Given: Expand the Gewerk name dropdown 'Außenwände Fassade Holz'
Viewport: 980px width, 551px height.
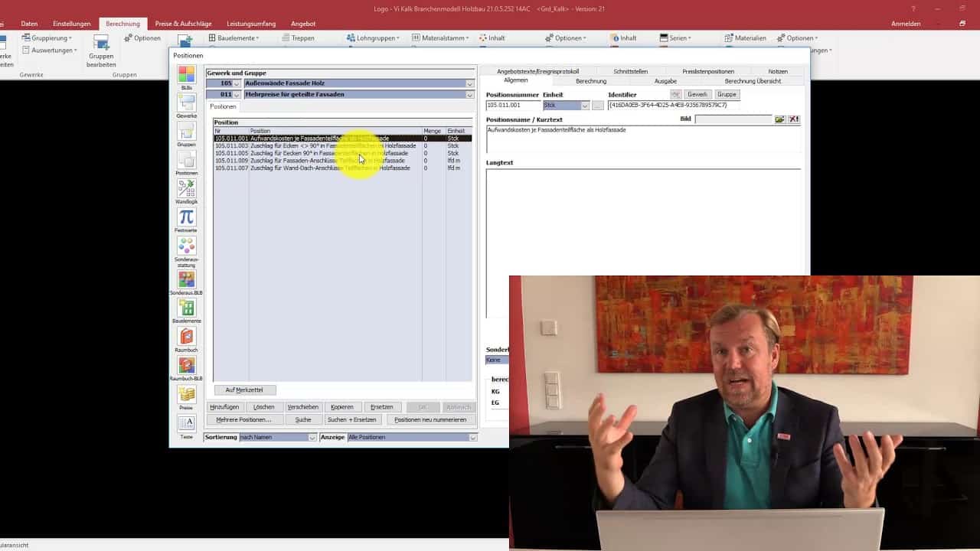Looking at the screenshot, I should tap(469, 83).
